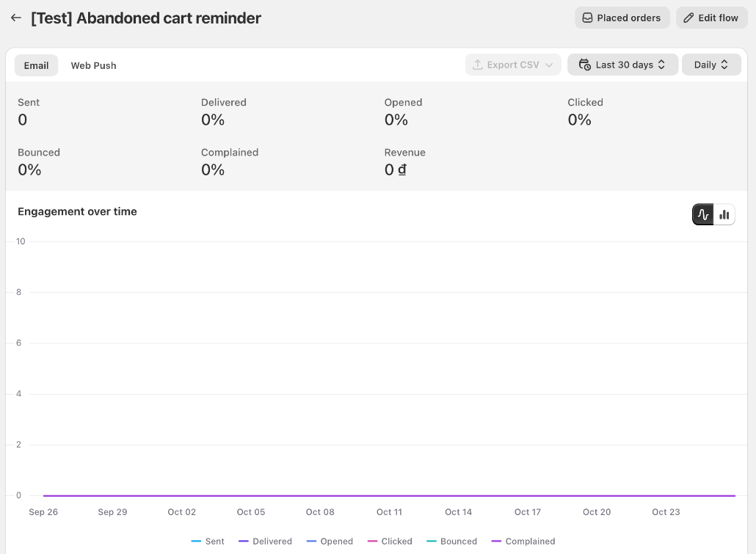Toggle the Sent series in legend
Screen dimensions: 756x554
coord(208,542)
